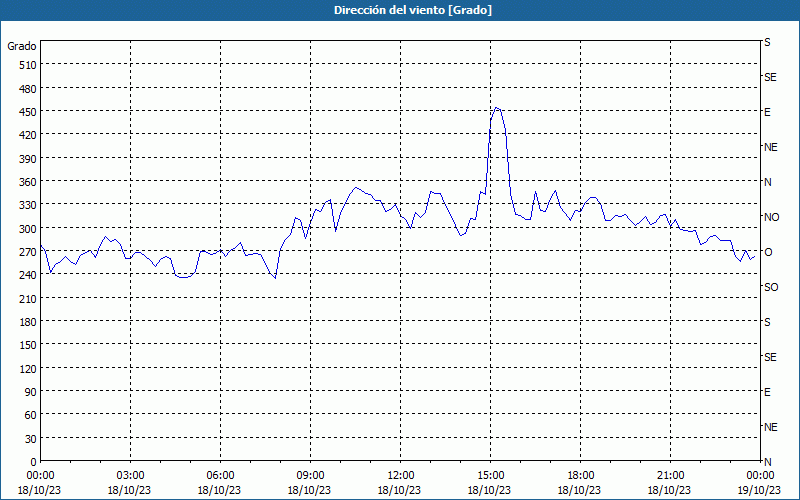Click the 19/10/23 date label
Screen dimensions: 800x500
[x=759, y=490]
